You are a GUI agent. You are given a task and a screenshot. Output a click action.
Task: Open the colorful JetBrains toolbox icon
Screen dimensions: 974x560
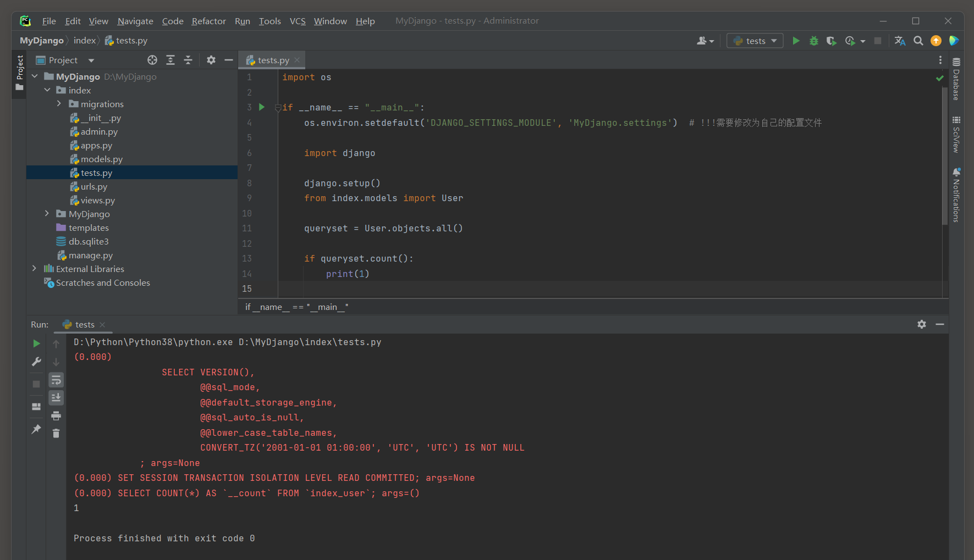click(954, 41)
